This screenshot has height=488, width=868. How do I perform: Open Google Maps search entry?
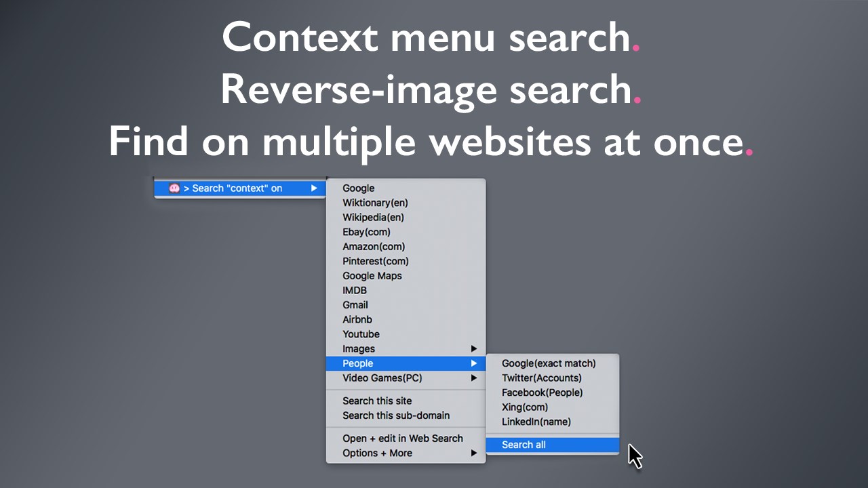coord(406,276)
